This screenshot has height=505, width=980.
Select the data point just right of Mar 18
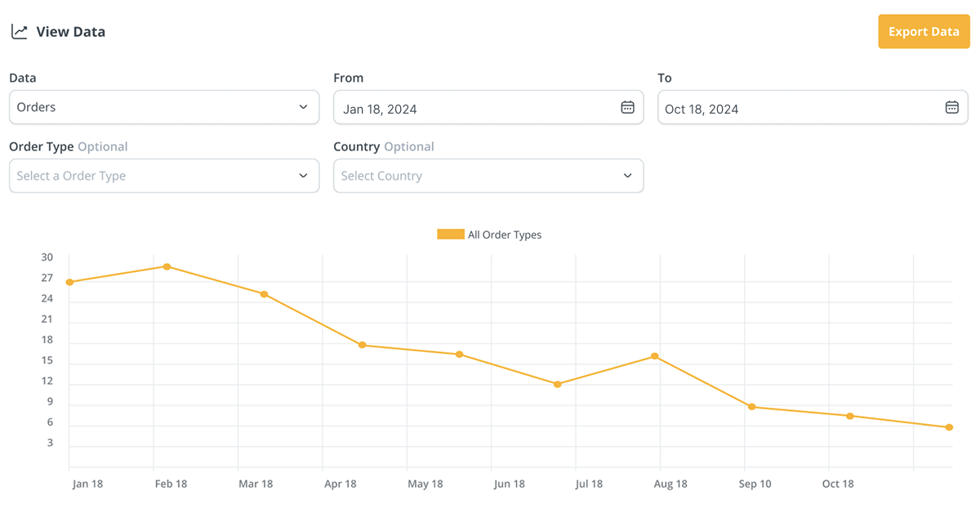[x=264, y=294]
